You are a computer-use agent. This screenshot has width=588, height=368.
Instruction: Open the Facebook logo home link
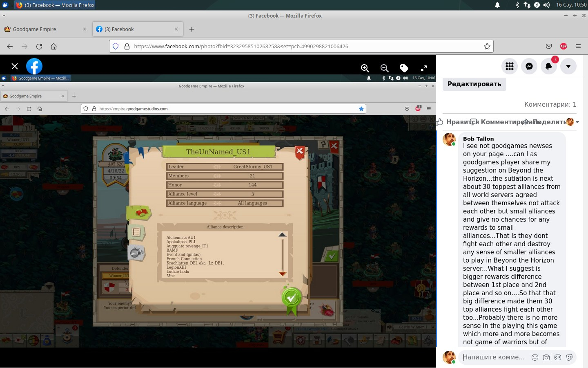pos(34,66)
